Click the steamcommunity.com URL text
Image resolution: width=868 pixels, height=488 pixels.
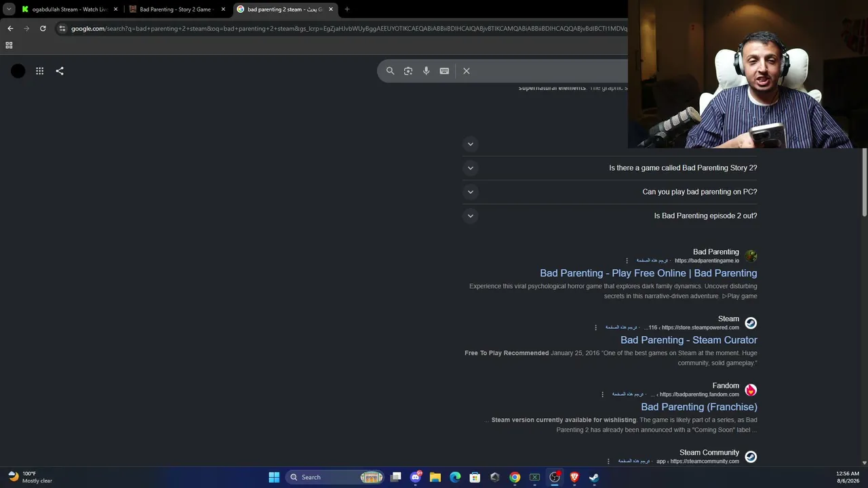coord(705,462)
